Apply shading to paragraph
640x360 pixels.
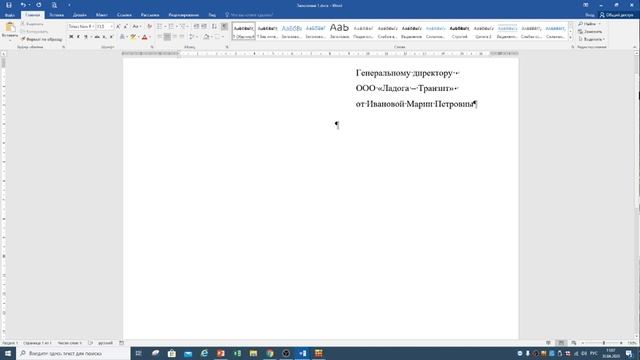pos(207,37)
